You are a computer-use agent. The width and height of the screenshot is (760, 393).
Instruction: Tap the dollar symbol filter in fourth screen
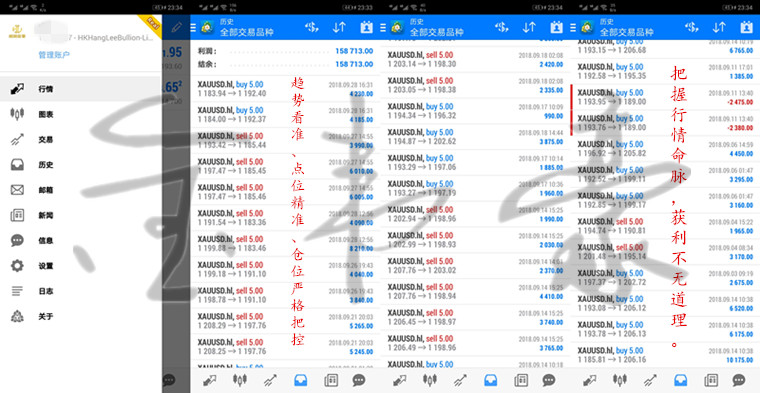(692, 28)
